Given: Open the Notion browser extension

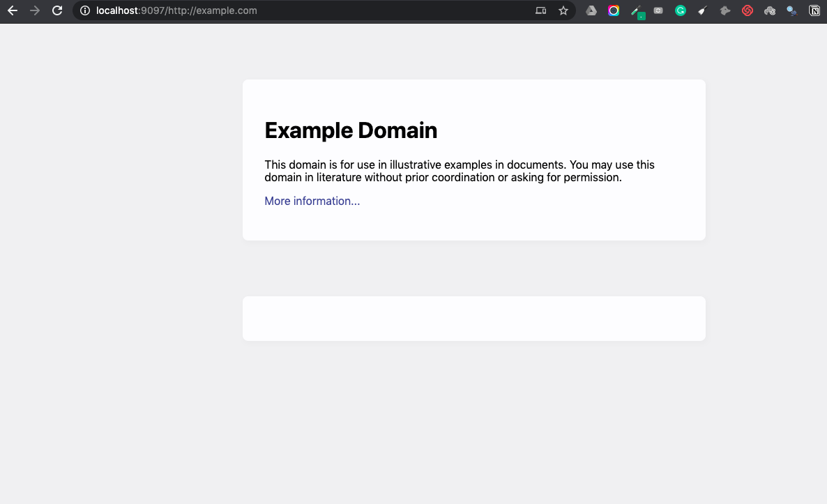Looking at the screenshot, I should tap(814, 10).
